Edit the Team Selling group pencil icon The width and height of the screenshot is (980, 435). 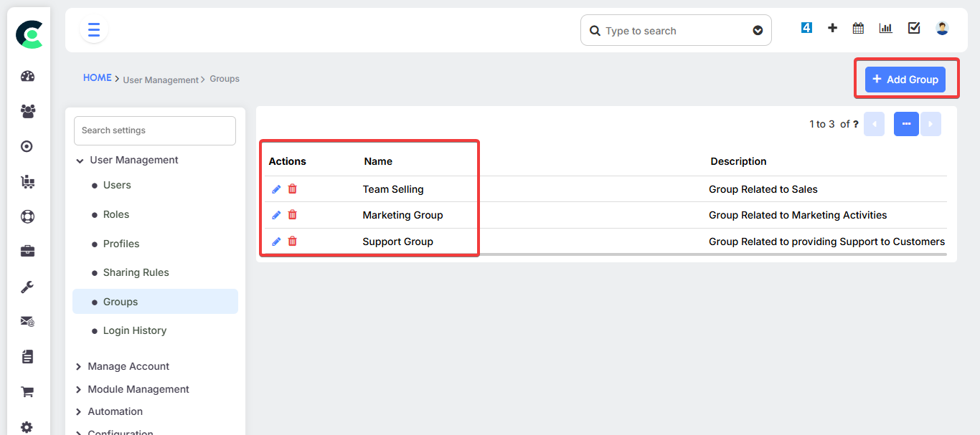click(276, 189)
